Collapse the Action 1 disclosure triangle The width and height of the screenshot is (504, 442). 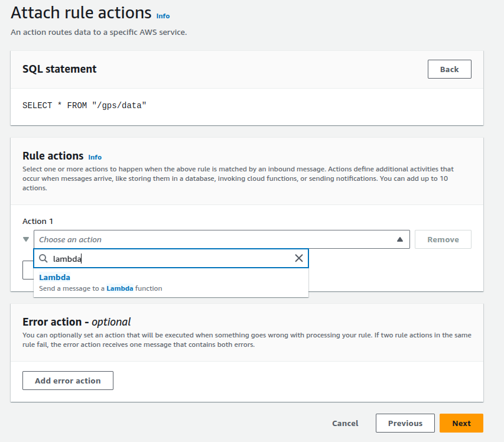[x=25, y=239]
